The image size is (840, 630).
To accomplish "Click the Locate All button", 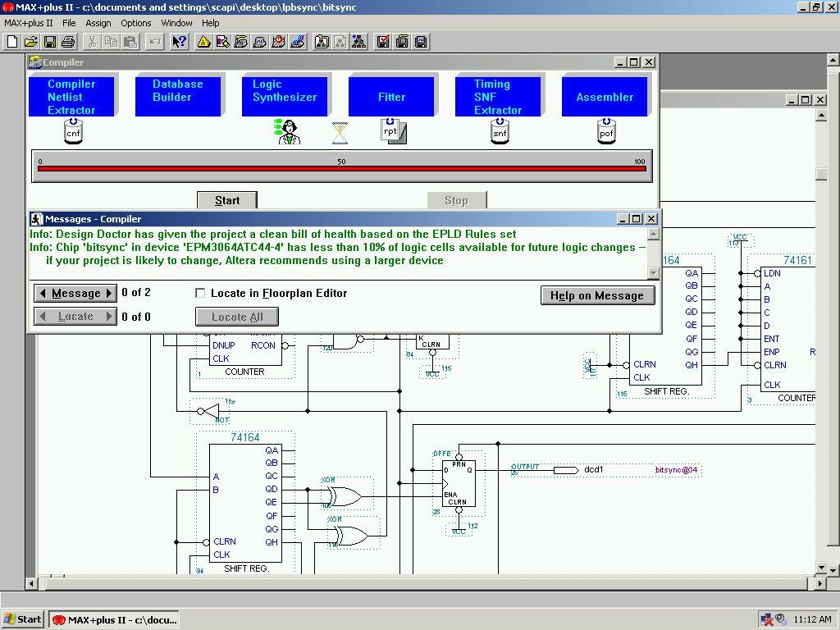I will point(237,317).
